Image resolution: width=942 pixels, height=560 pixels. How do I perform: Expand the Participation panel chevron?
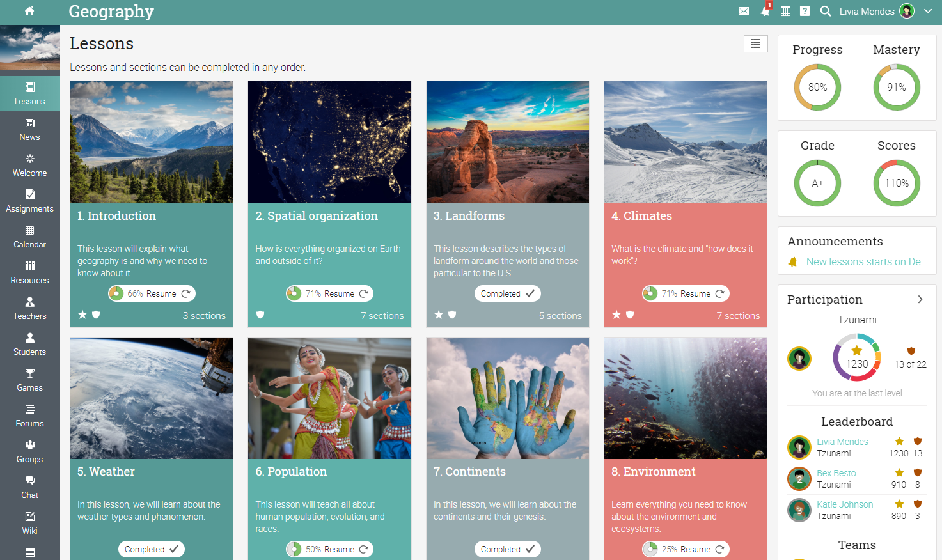pyautogui.click(x=920, y=299)
